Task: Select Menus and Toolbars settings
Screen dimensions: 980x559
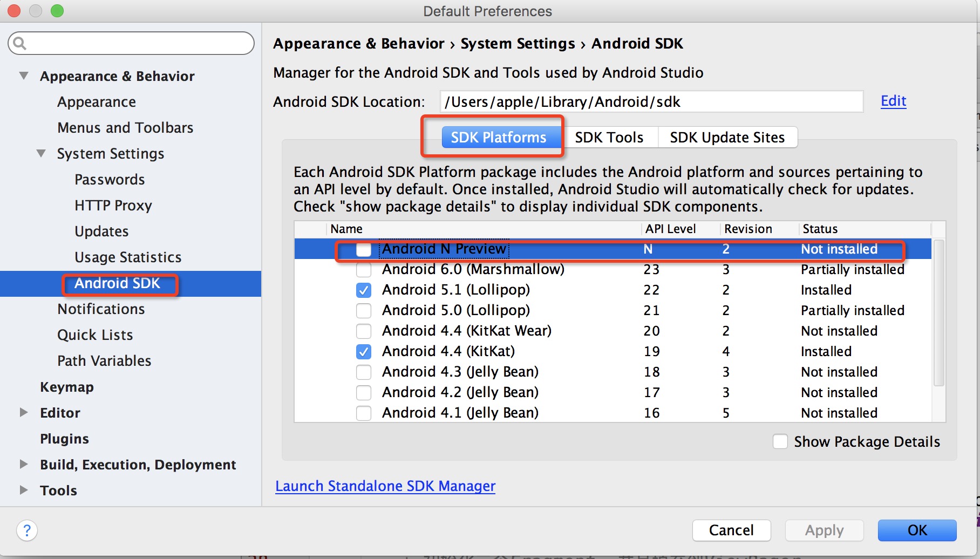Action: coord(125,128)
